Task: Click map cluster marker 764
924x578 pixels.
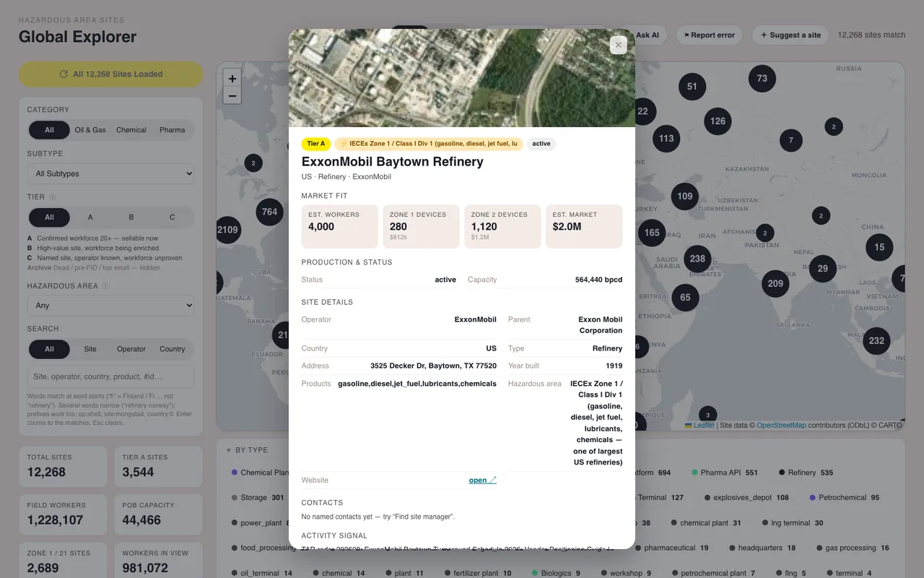Action: coord(269,212)
